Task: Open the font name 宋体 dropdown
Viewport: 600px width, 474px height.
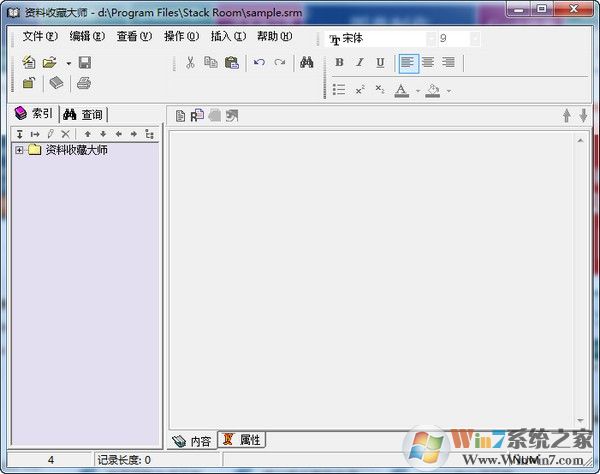Action: pyautogui.click(x=431, y=39)
